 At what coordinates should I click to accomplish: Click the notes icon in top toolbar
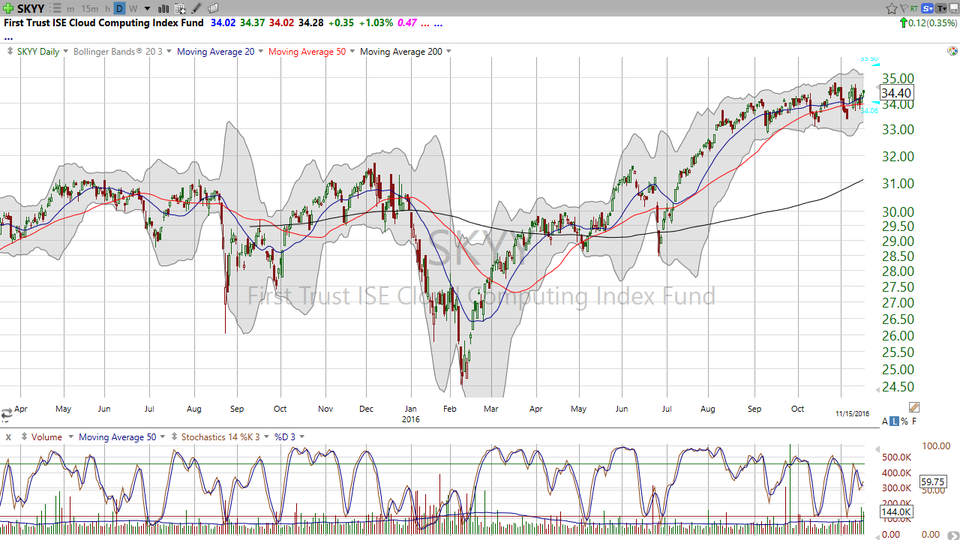click(x=213, y=9)
